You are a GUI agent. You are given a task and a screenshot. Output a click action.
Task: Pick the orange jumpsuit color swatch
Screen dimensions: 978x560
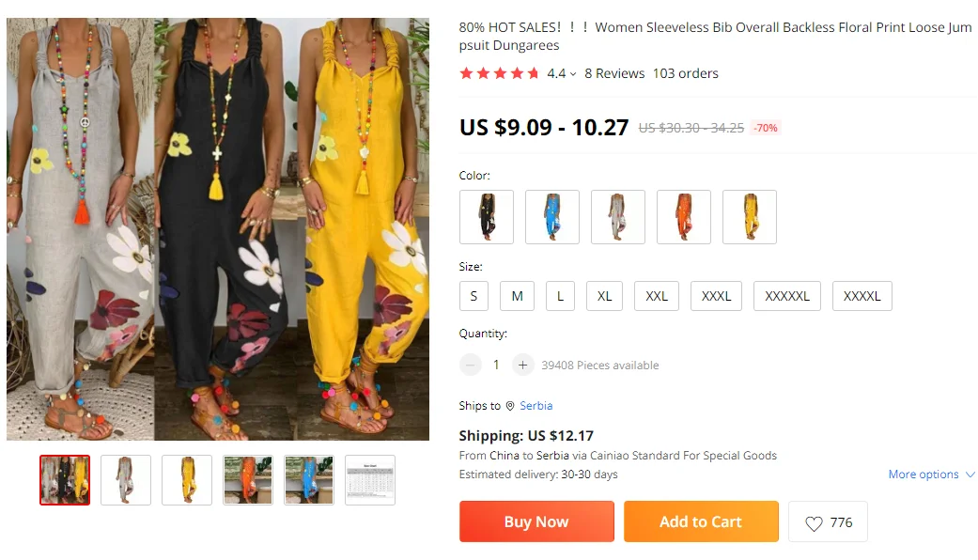coord(684,217)
